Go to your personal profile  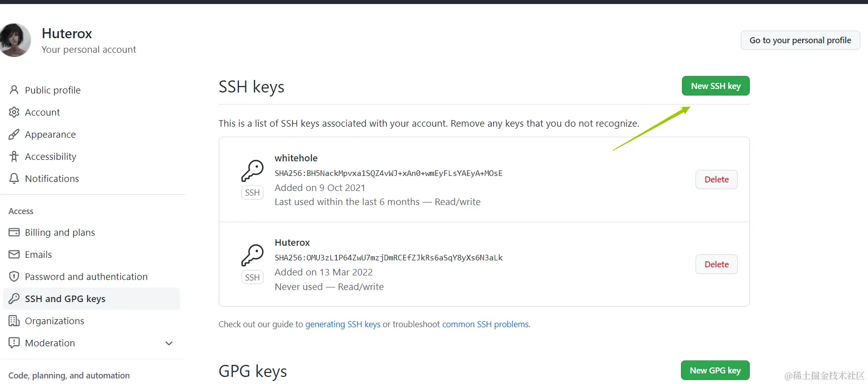(800, 40)
